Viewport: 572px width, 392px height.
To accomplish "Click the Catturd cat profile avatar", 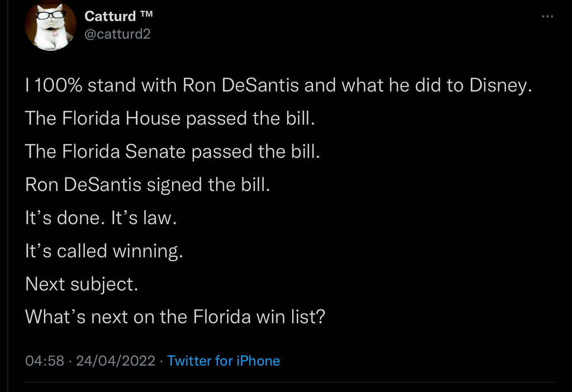I will 51,26.
